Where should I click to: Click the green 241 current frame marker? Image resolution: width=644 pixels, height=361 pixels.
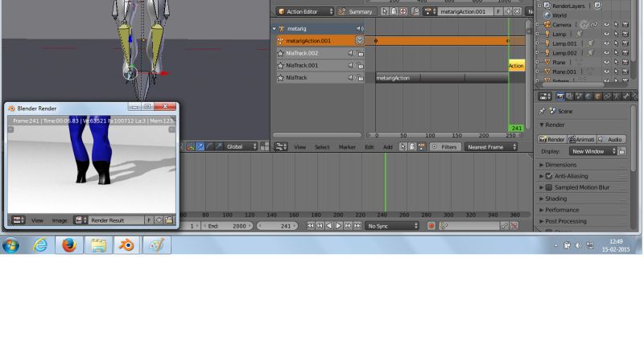(x=516, y=128)
